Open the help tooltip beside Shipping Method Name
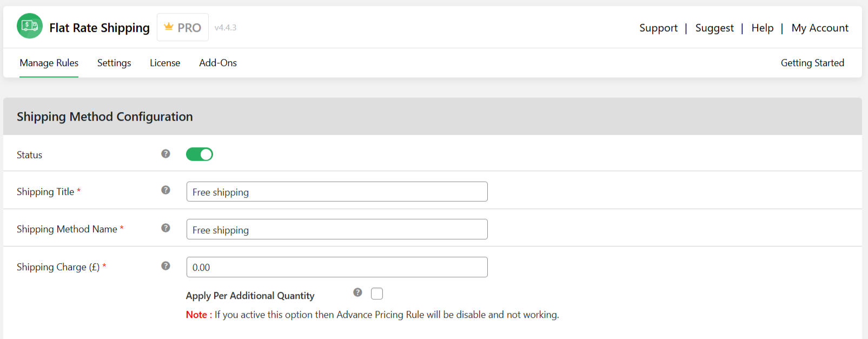868x339 pixels. point(165,228)
